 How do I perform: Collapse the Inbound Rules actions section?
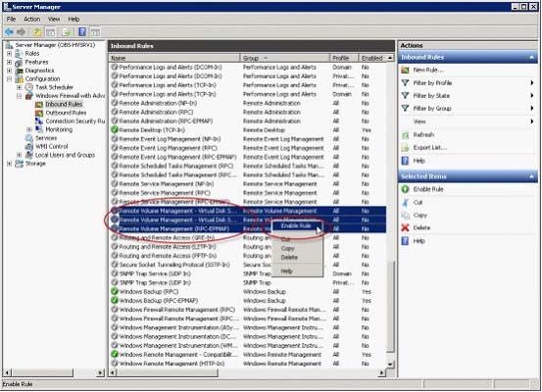531,57
